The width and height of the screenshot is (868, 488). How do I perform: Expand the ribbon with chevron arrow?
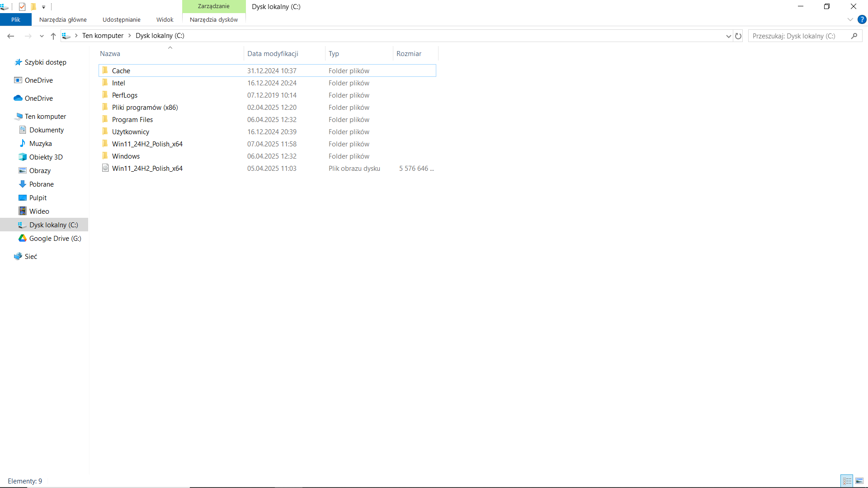(850, 19)
